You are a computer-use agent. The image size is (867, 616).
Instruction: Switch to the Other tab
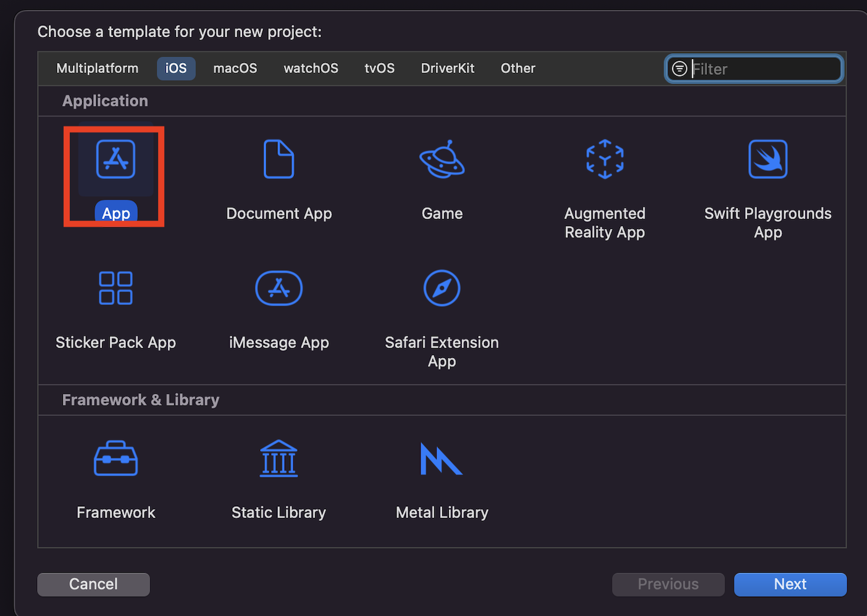pyautogui.click(x=517, y=69)
